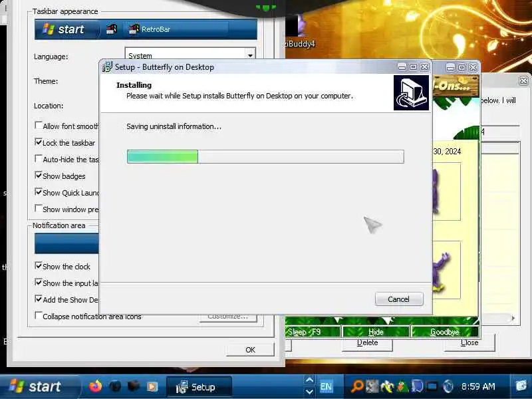Toggle Show window previews checkbox
Screen dimensions: 532x399
(x=39, y=208)
